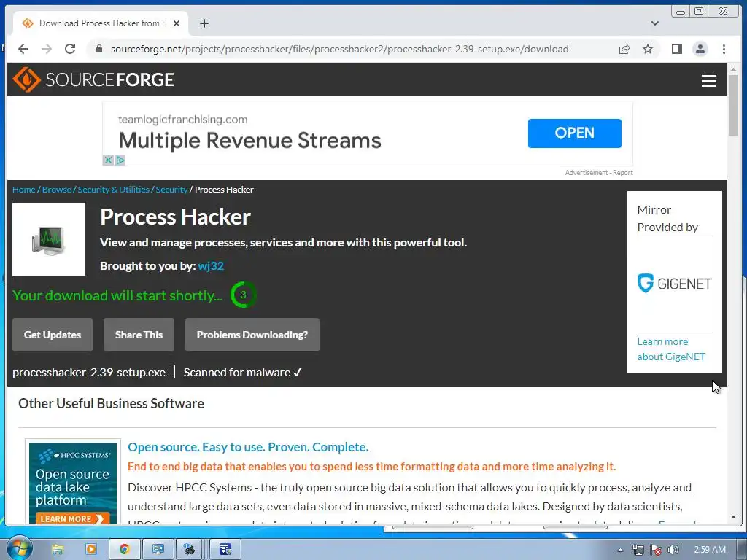747x560 pixels.
Task: Bookmark this page with star icon
Action: click(648, 49)
